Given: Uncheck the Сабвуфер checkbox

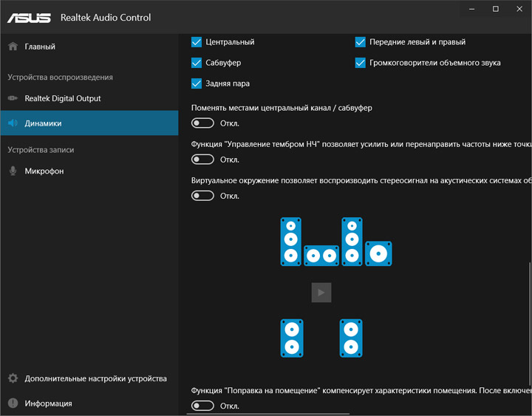Looking at the screenshot, I should tap(197, 63).
